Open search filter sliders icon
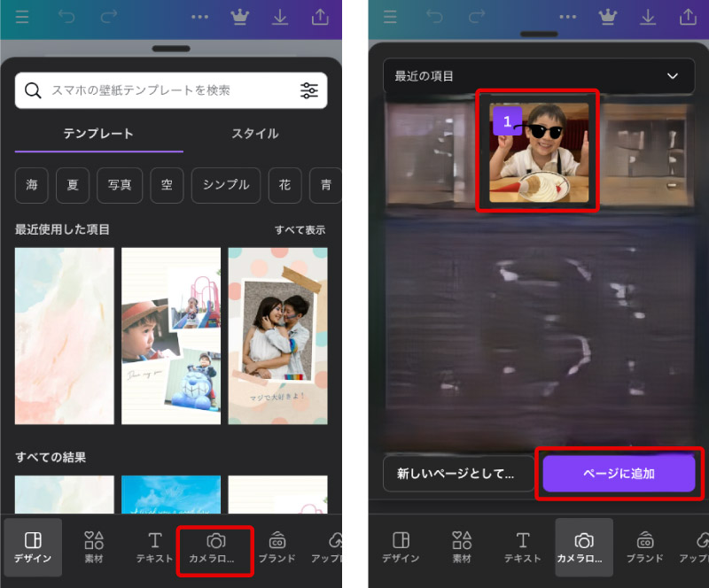709x588 pixels. (309, 90)
